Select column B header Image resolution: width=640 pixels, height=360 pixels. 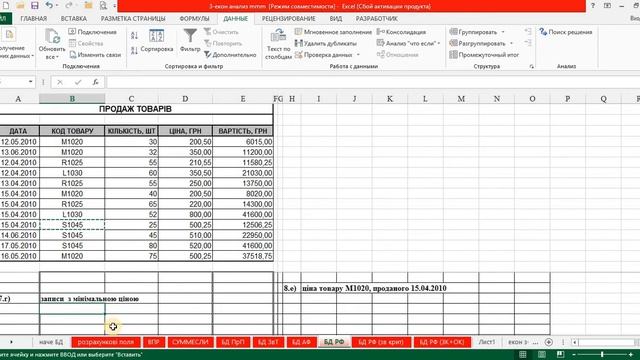[72, 99]
